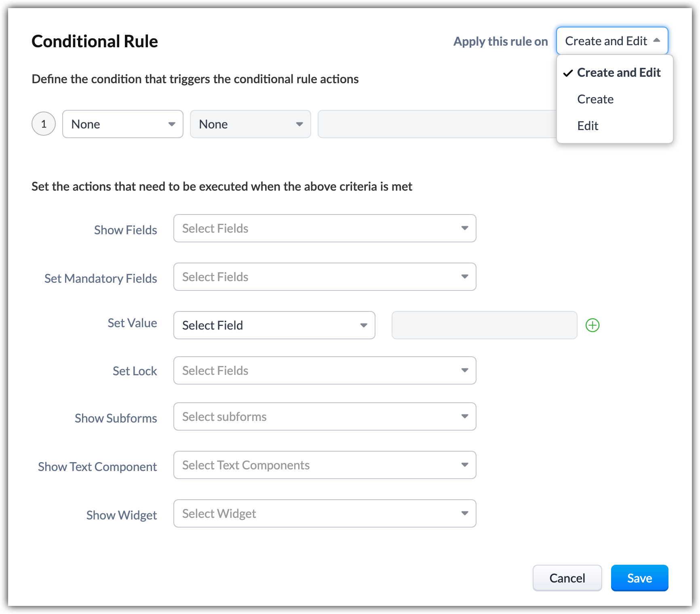Open the Set Value Select Field dropdown
The image size is (700, 614).
point(274,325)
